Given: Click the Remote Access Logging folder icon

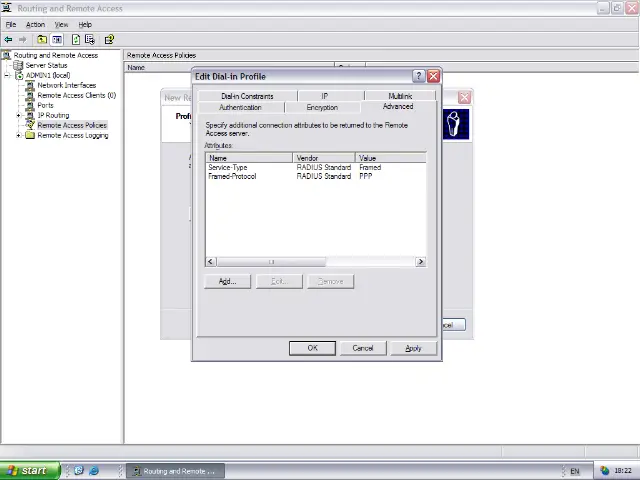Looking at the screenshot, I should pos(30,136).
